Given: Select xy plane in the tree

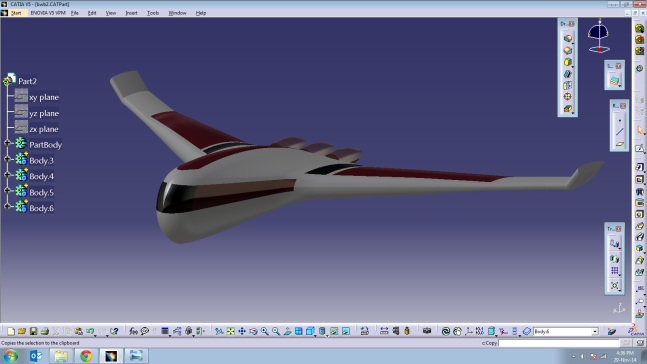Looking at the screenshot, I should coord(44,97).
